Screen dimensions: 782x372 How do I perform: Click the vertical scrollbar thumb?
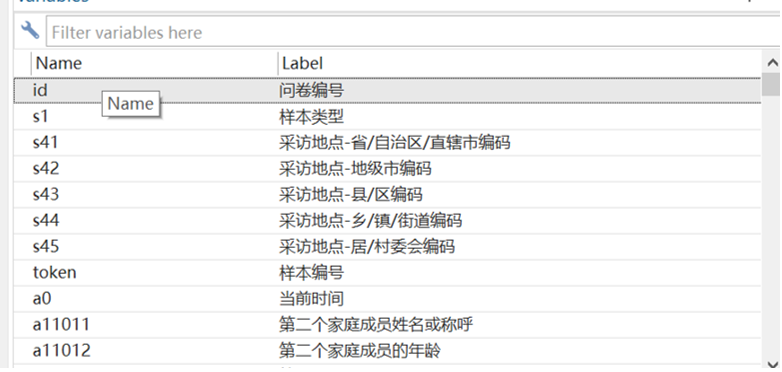point(771,84)
